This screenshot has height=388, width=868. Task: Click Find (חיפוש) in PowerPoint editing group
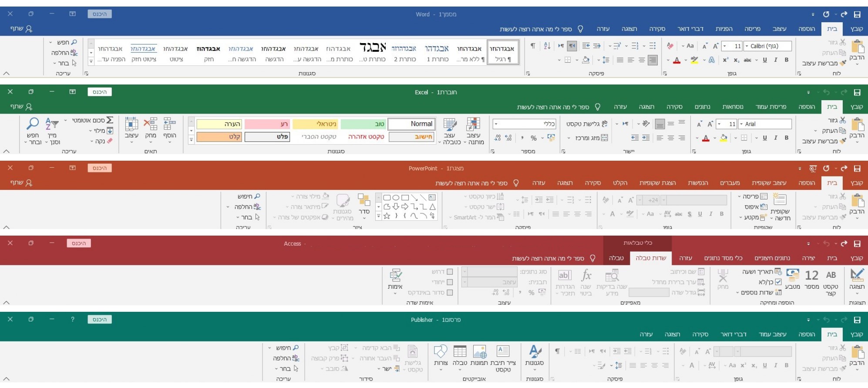[249, 196]
